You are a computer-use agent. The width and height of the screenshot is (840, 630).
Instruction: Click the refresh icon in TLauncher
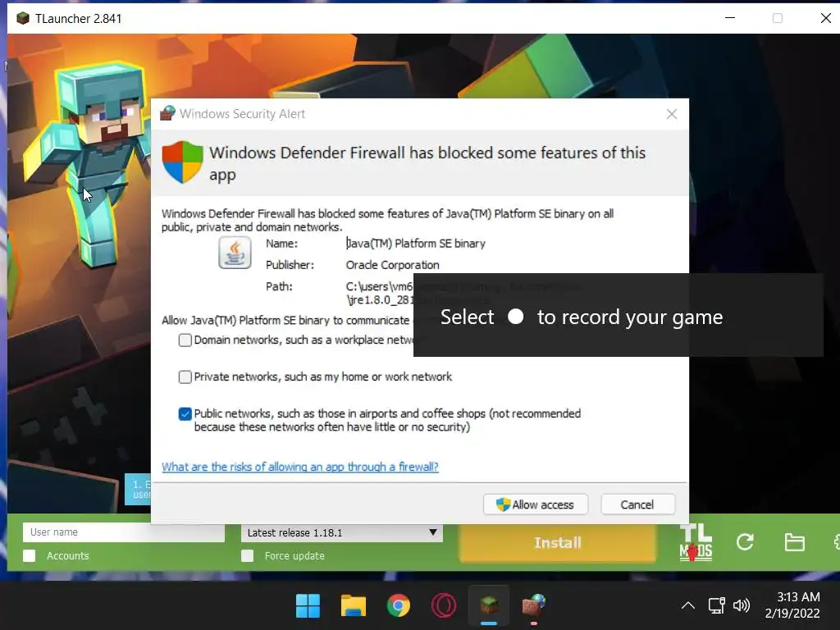click(745, 542)
